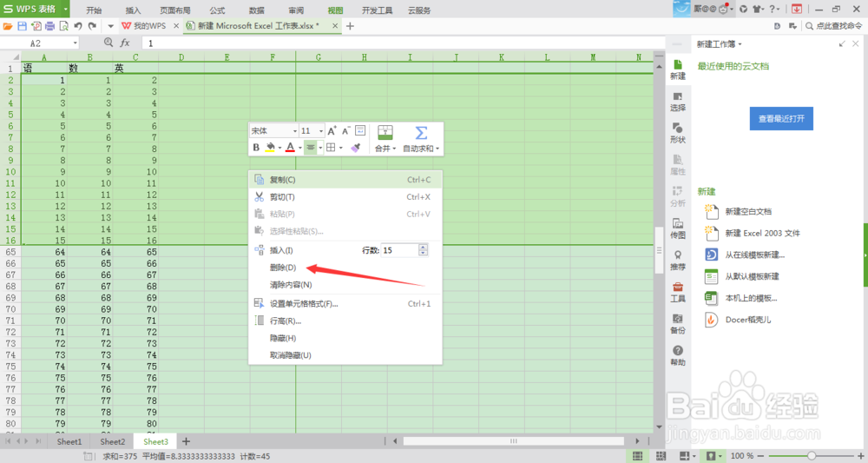Add a new sheet with the plus button
868x463 pixels.
186,441
